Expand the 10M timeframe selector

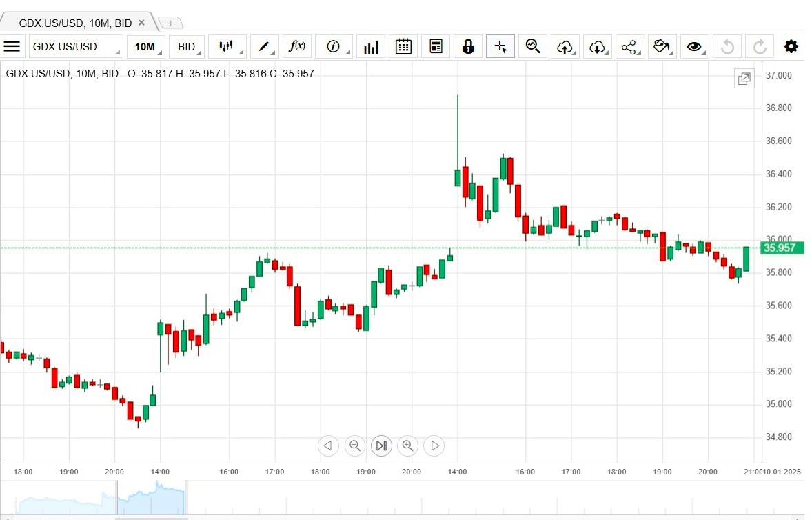tap(146, 47)
